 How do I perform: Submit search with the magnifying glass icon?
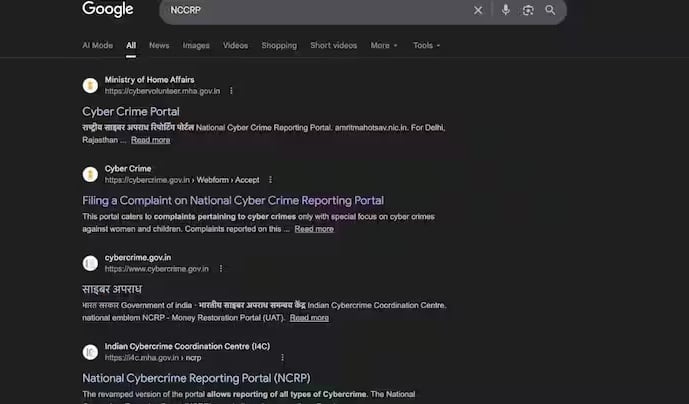tap(550, 10)
